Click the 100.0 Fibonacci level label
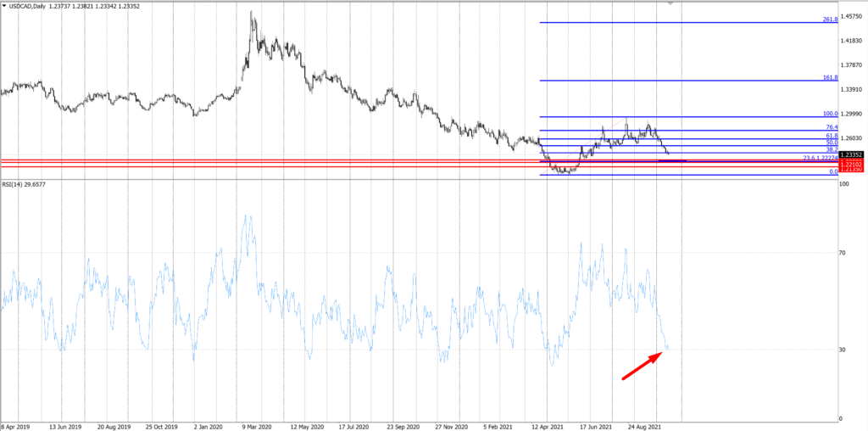 pyautogui.click(x=831, y=114)
